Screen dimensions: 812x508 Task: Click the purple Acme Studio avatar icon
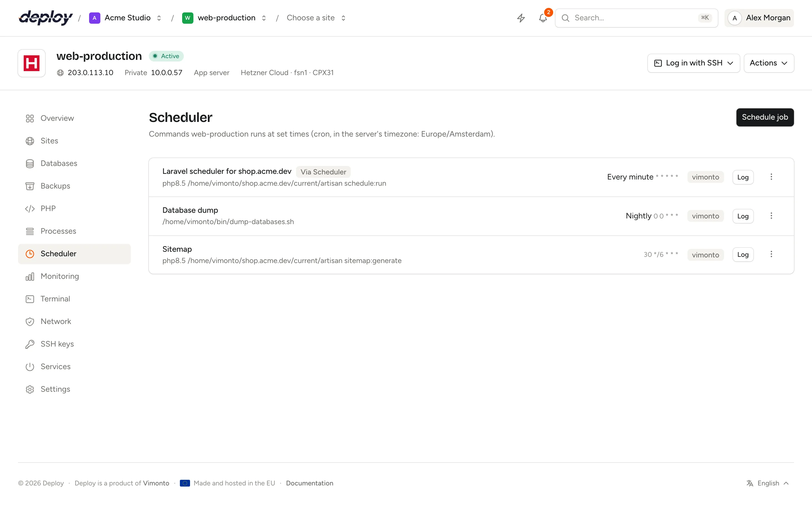pos(95,18)
